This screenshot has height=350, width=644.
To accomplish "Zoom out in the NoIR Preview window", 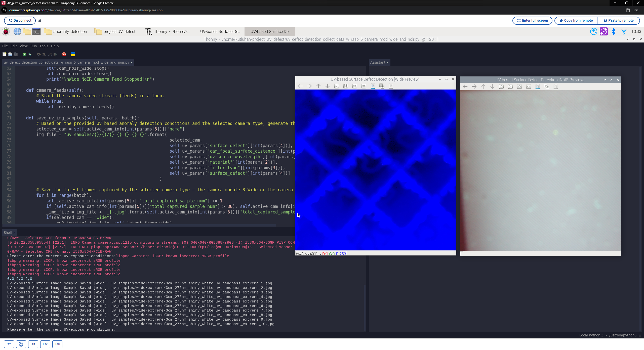I will [x=528, y=86].
